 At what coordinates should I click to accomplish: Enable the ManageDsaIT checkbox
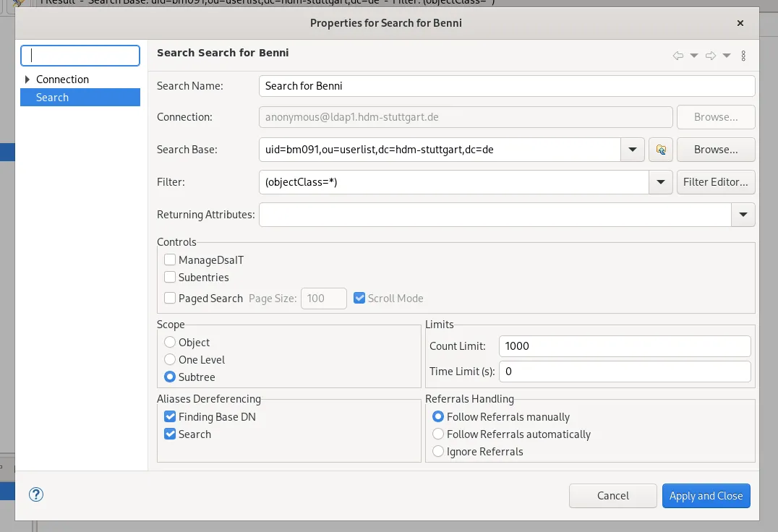click(x=170, y=259)
